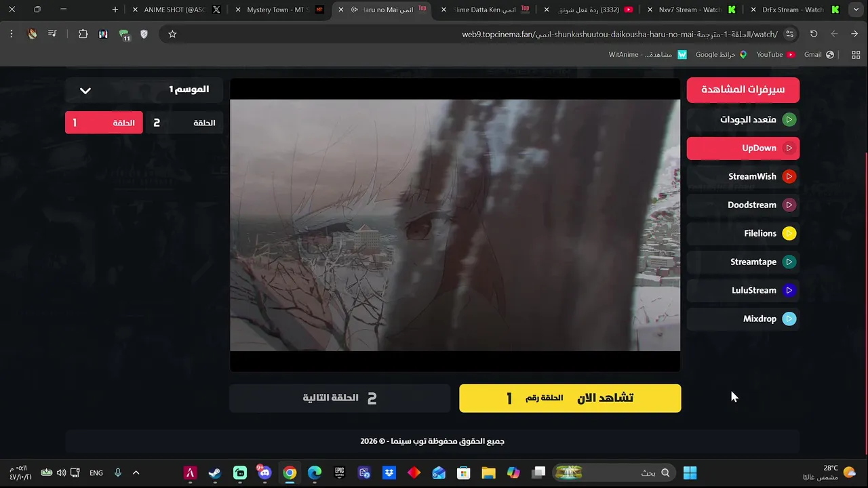This screenshot has width=868, height=488.
Task: Open Dropbox from taskbar
Action: tap(389, 472)
